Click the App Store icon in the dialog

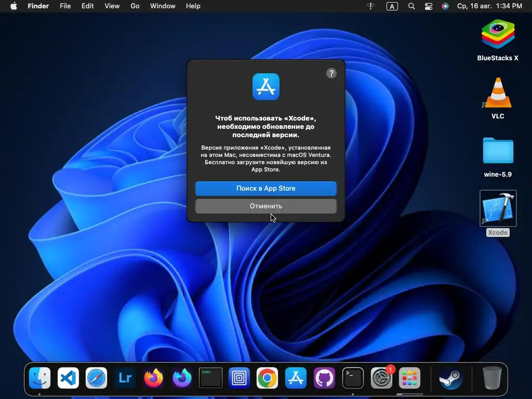tap(265, 87)
